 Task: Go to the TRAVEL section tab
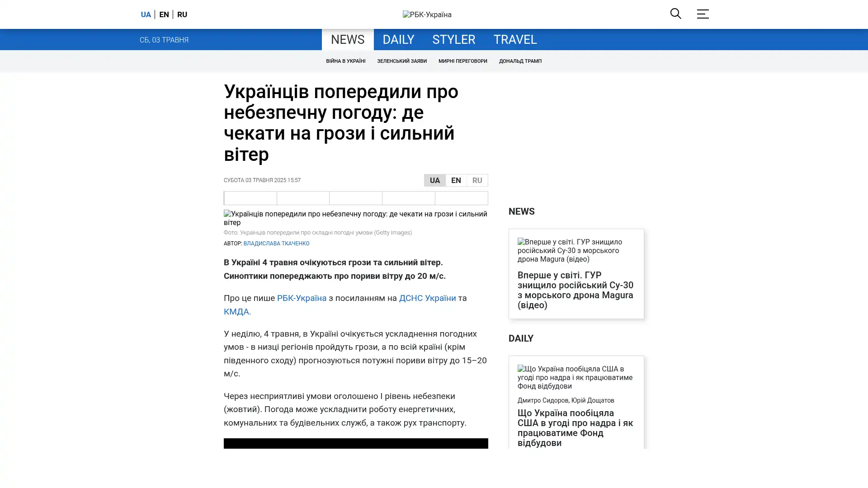[514, 40]
